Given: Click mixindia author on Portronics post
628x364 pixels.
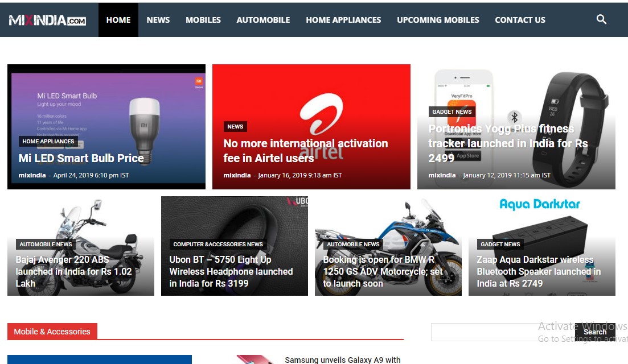Looking at the screenshot, I should [442, 175].
